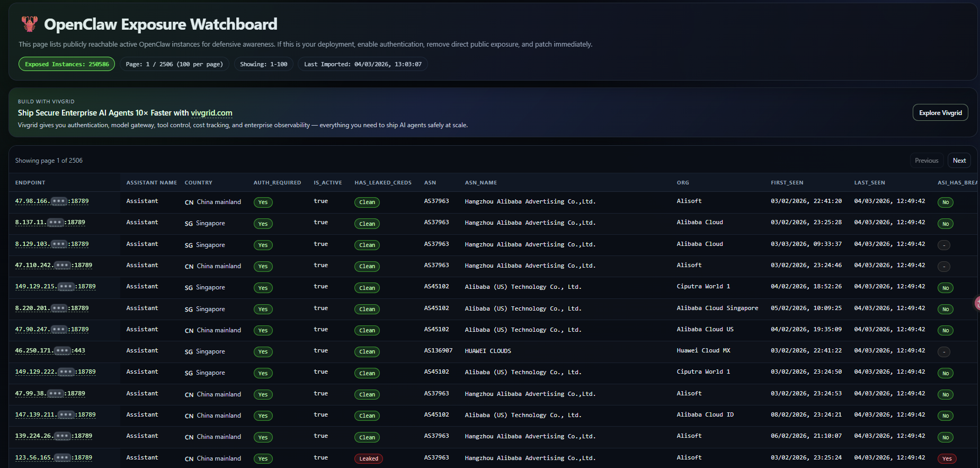Viewport: 980px width, 468px height.
Task: Open endpoint 149.129.215 on port 18789
Action: point(55,287)
